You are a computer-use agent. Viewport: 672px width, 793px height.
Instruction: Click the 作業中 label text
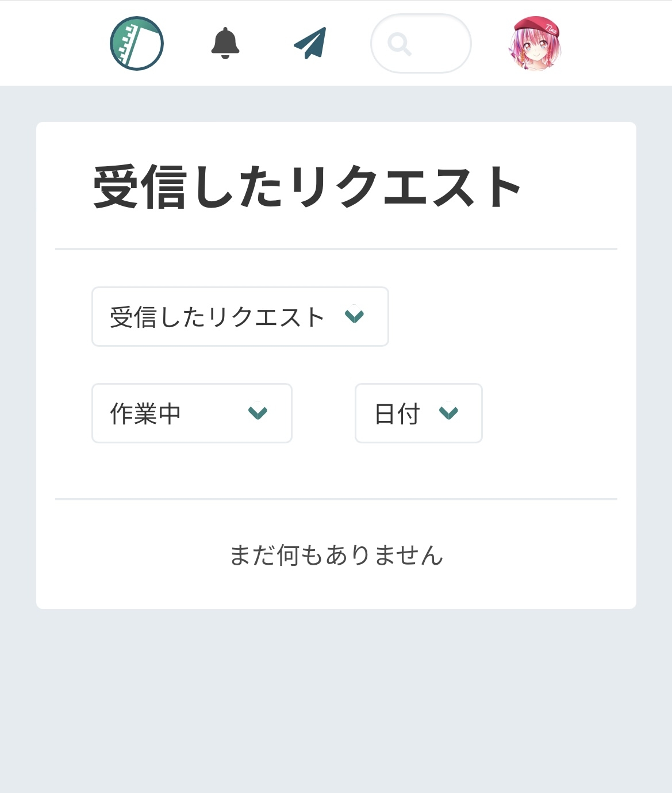point(145,413)
